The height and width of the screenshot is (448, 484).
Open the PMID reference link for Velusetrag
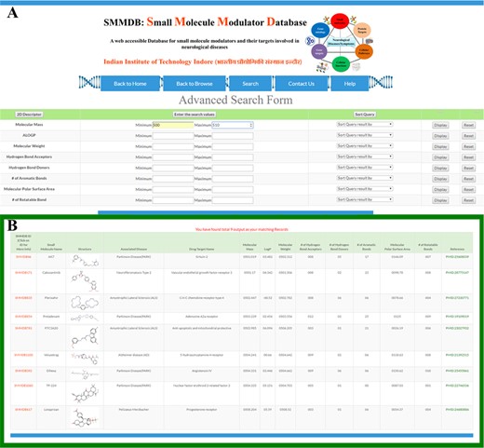[x=457, y=355]
